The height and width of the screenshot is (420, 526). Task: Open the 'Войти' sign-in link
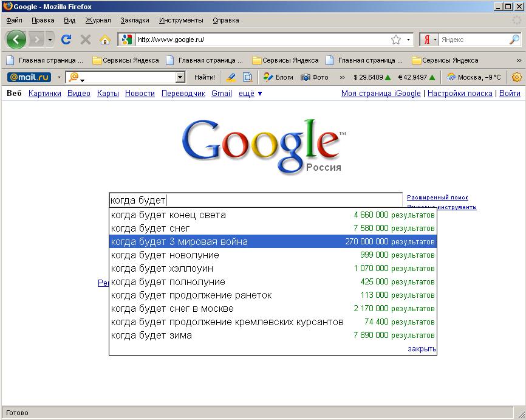[510, 94]
